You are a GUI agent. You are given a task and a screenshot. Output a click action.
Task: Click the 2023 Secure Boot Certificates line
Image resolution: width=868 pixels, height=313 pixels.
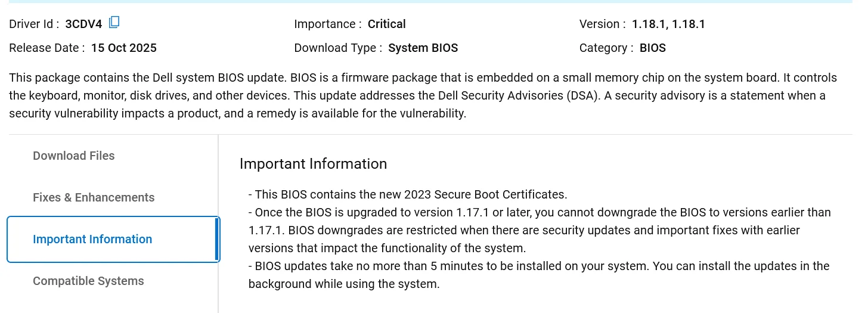point(408,194)
